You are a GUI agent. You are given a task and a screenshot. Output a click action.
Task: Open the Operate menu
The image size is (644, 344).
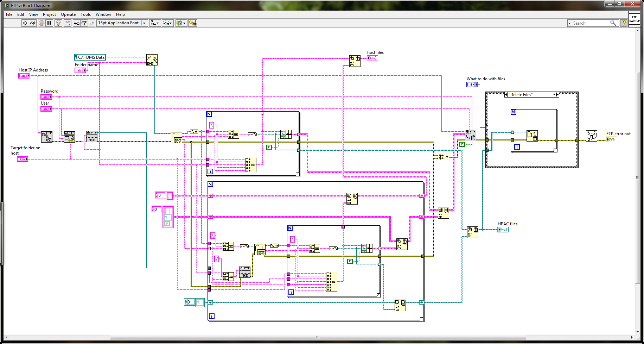(68, 14)
